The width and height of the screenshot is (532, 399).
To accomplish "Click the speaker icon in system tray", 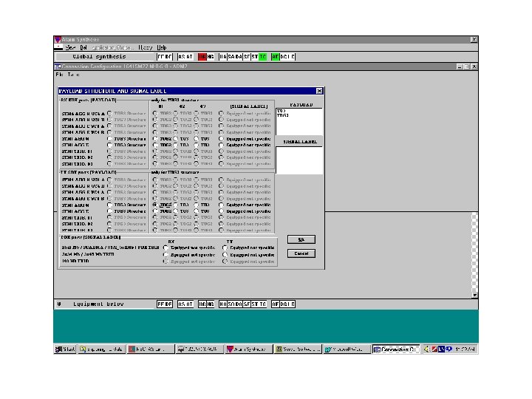I will point(426,349).
